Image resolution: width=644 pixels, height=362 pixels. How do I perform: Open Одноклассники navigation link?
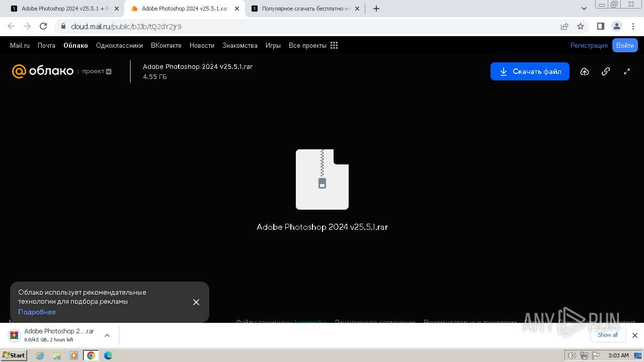click(119, 45)
